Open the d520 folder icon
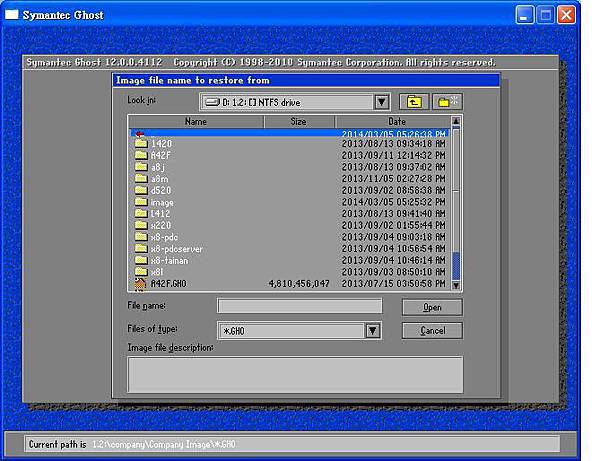Viewport: 600px width, 461px height. click(141, 190)
